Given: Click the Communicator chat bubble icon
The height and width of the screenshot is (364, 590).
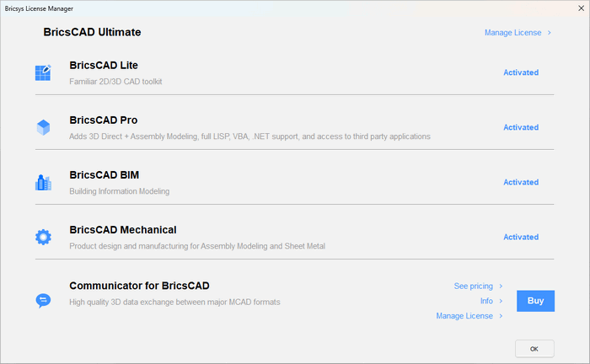Looking at the screenshot, I should click(43, 300).
